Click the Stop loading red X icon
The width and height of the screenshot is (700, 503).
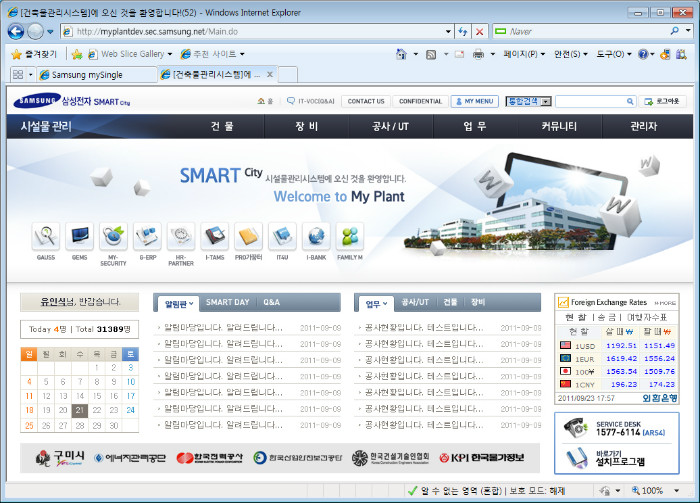tap(479, 32)
